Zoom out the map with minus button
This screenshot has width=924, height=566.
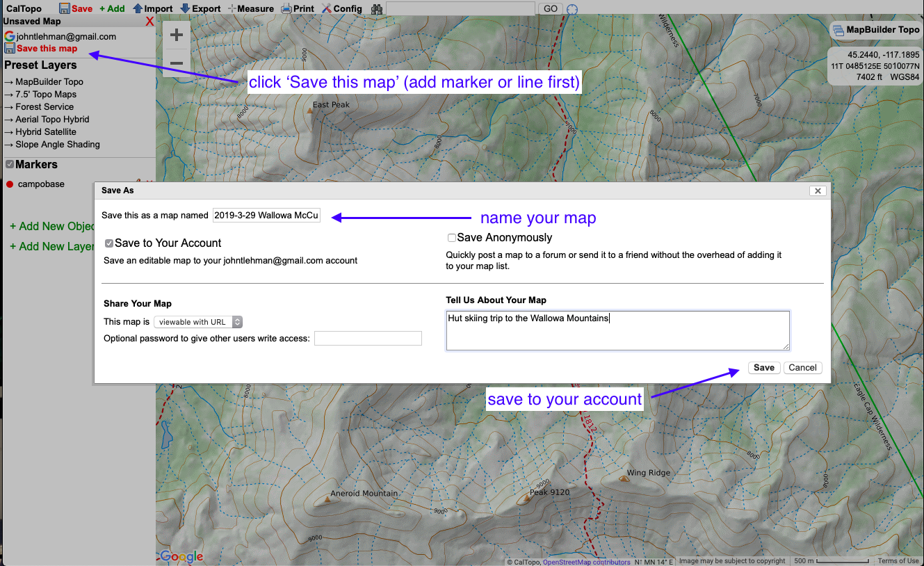point(177,63)
